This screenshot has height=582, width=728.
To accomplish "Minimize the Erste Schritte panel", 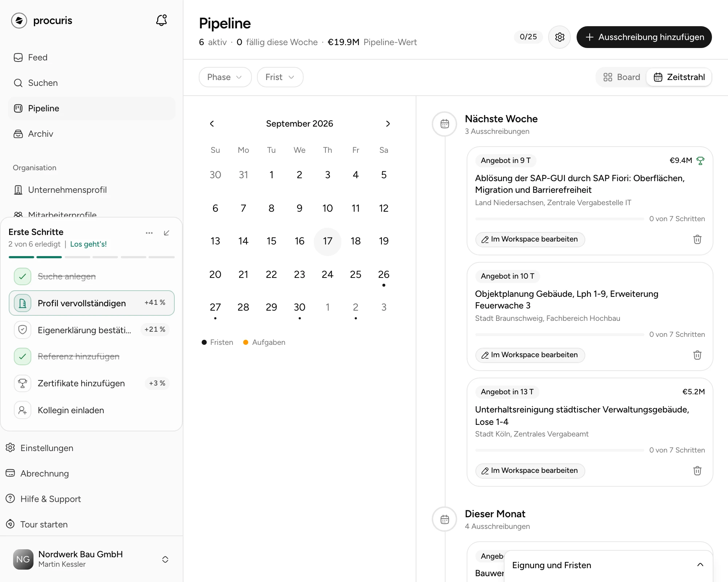I will point(167,233).
